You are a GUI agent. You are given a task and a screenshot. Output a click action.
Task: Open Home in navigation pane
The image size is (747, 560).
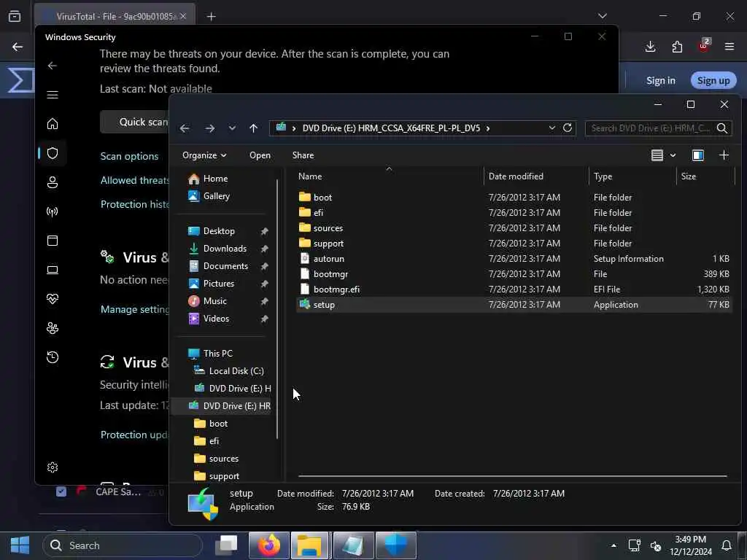[x=208, y=179]
